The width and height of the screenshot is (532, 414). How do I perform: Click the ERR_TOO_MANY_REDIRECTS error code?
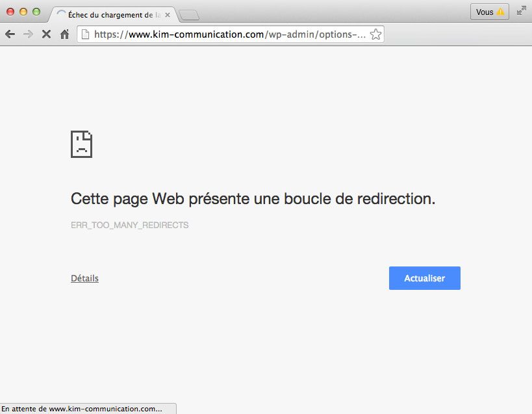pyautogui.click(x=129, y=226)
